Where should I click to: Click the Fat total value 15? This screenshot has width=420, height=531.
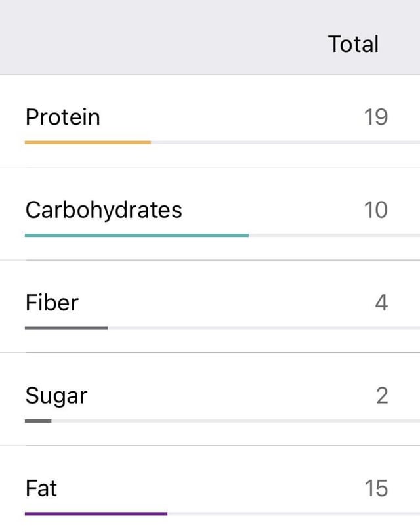point(376,488)
